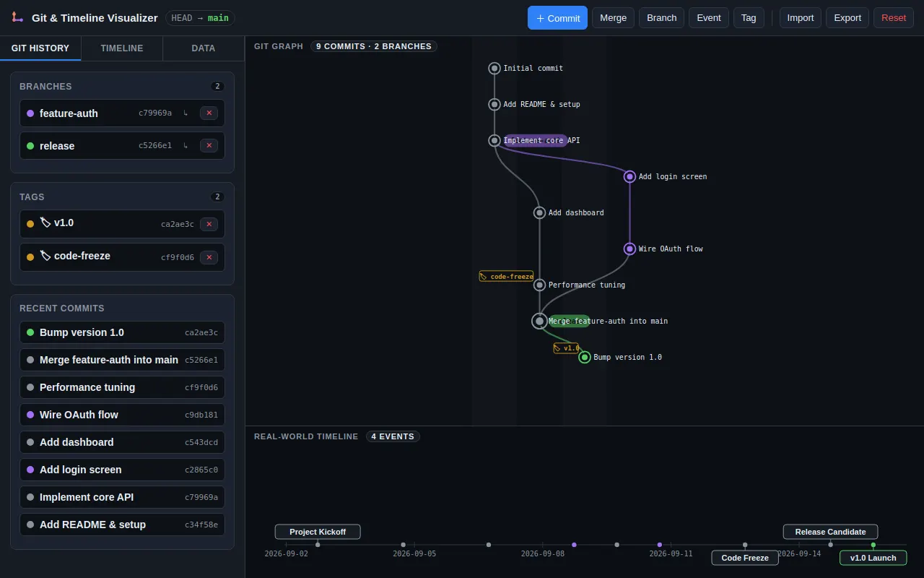924x578 pixels.
Task: Click the code-freeze tag label in graph
Action: tap(507, 276)
